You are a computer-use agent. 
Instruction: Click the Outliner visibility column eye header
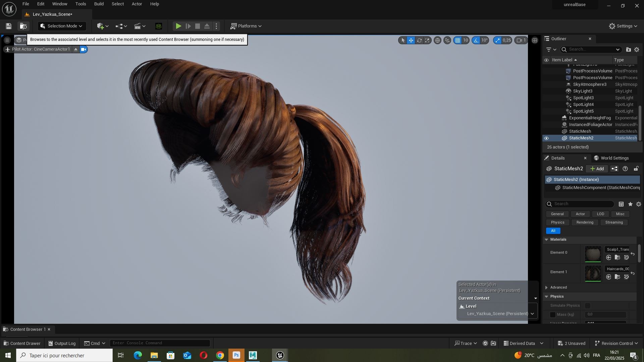coord(546,60)
